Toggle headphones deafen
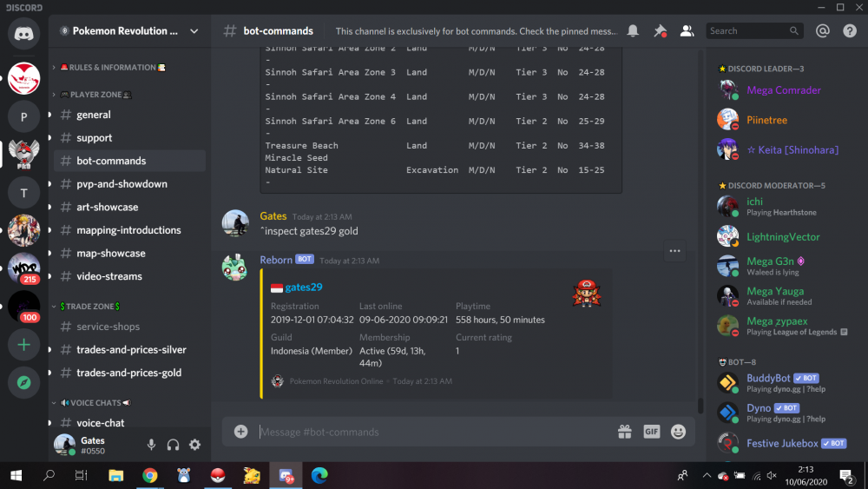Viewport: 868px width, 489px height. (x=173, y=445)
